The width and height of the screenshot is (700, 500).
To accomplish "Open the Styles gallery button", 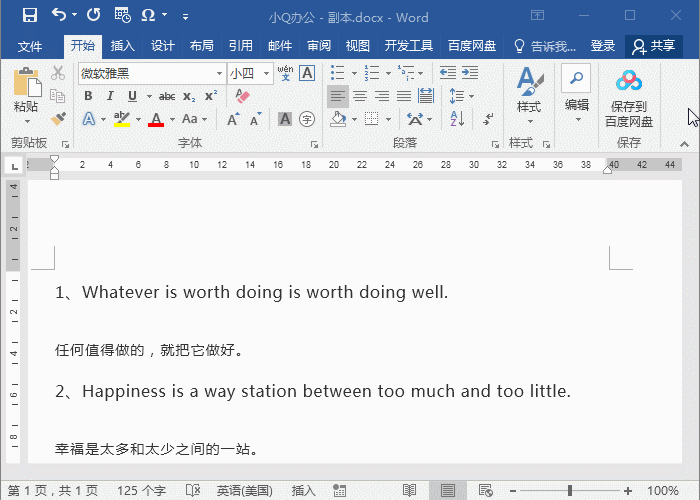I will [x=528, y=90].
